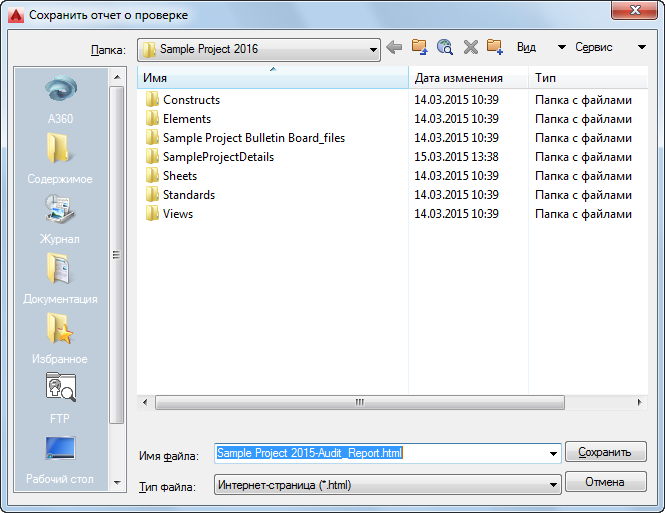Open the Избранное favorites shortcut

tap(60, 339)
